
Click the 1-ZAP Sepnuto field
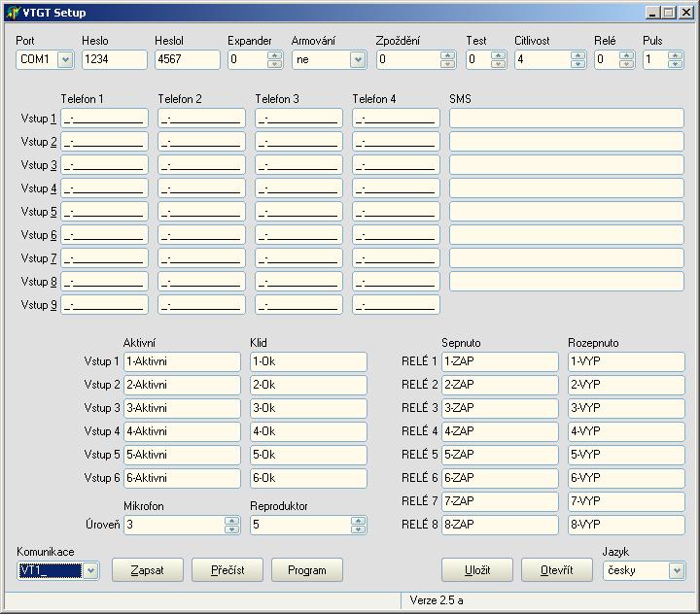pos(500,361)
